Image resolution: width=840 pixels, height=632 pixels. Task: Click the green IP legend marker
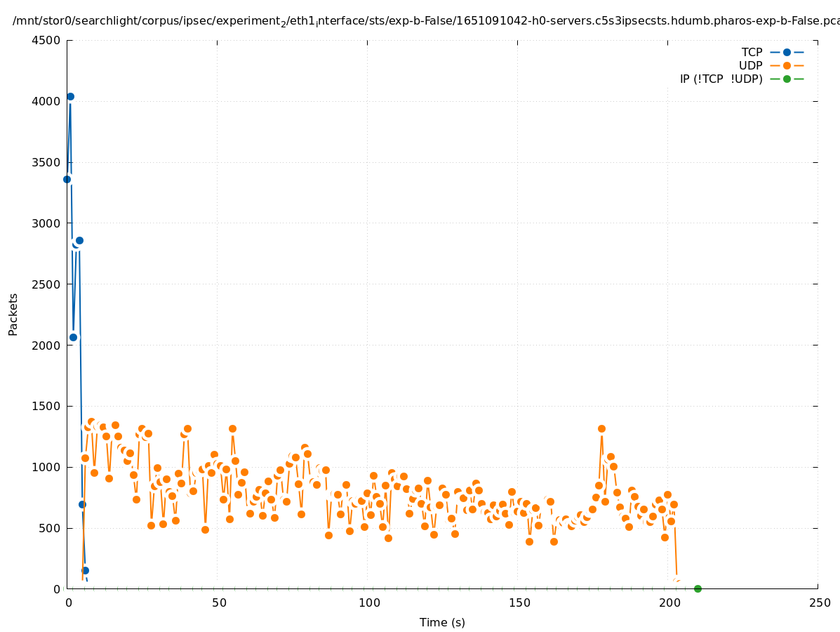(x=787, y=79)
